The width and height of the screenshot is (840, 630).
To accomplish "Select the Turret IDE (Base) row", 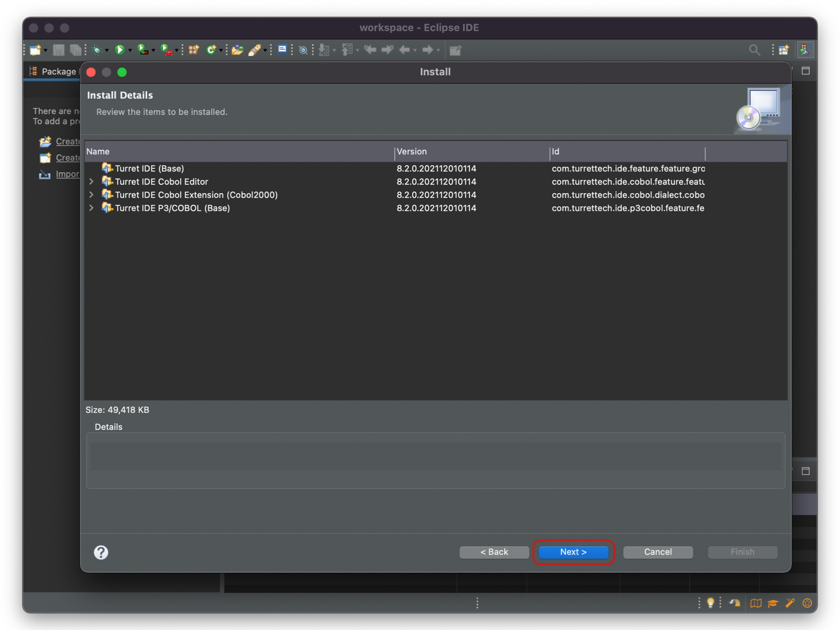I will (x=436, y=169).
